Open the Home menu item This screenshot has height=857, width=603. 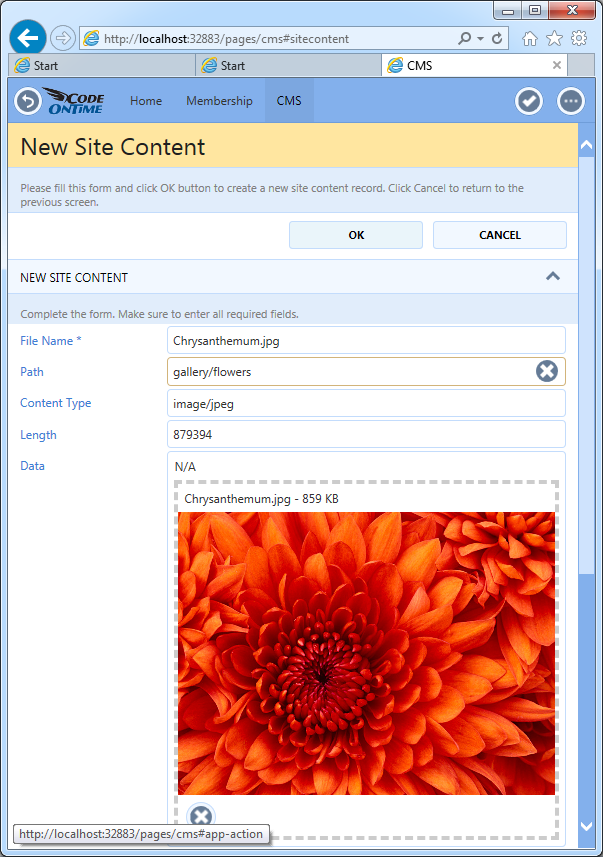pyautogui.click(x=146, y=101)
